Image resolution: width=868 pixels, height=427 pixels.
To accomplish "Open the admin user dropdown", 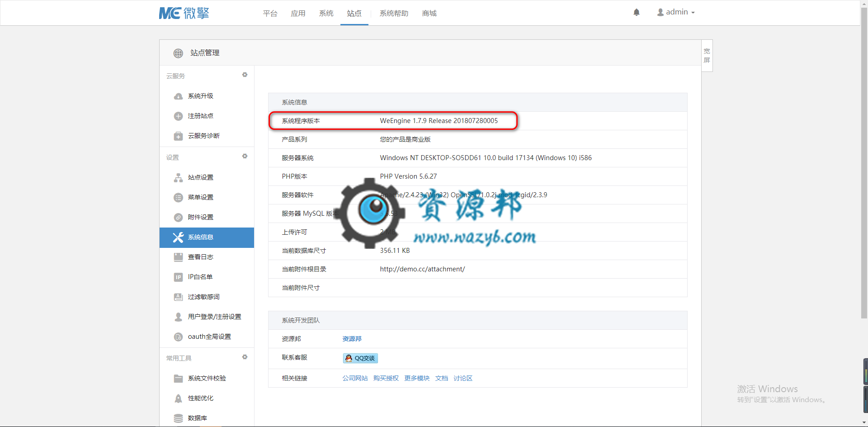I will coord(675,12).
